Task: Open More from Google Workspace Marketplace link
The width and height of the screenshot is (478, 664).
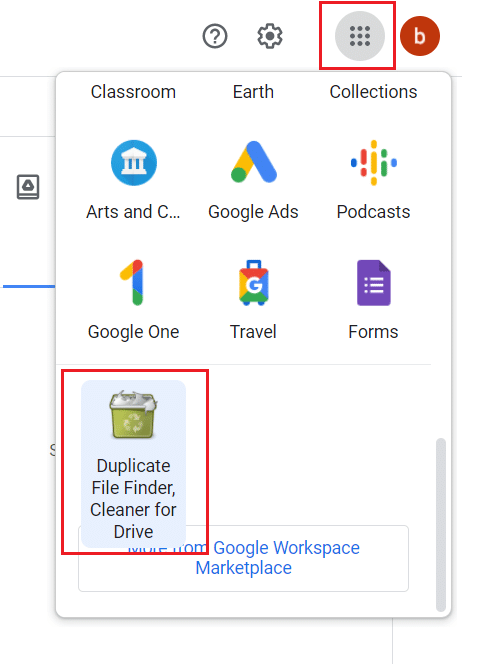Action: pyautogui.click(x=243, y=558)
